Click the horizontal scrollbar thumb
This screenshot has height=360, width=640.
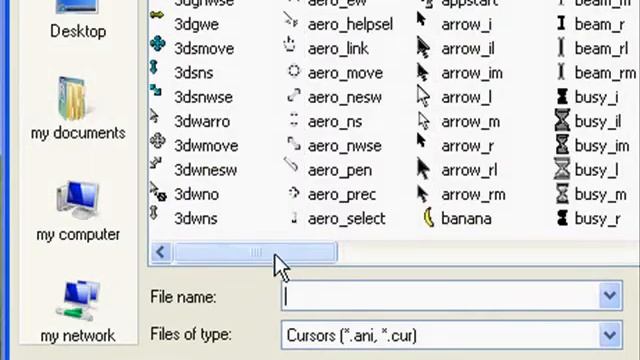pos(256,252)
